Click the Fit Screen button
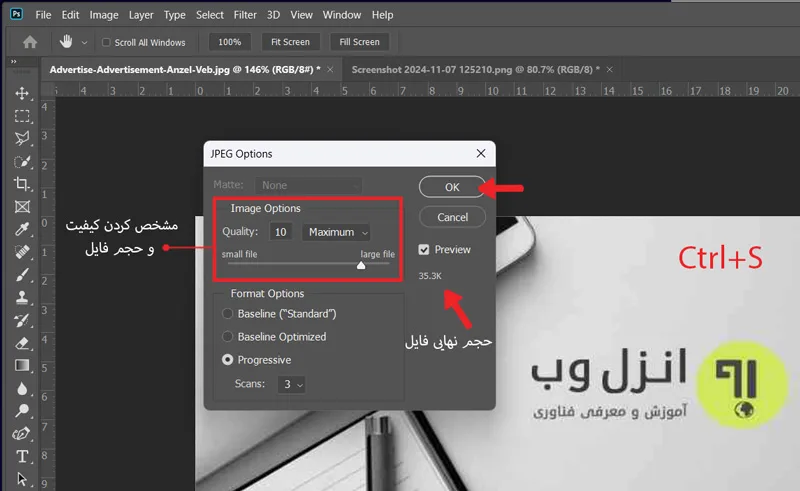 click(x=290, y=42)
